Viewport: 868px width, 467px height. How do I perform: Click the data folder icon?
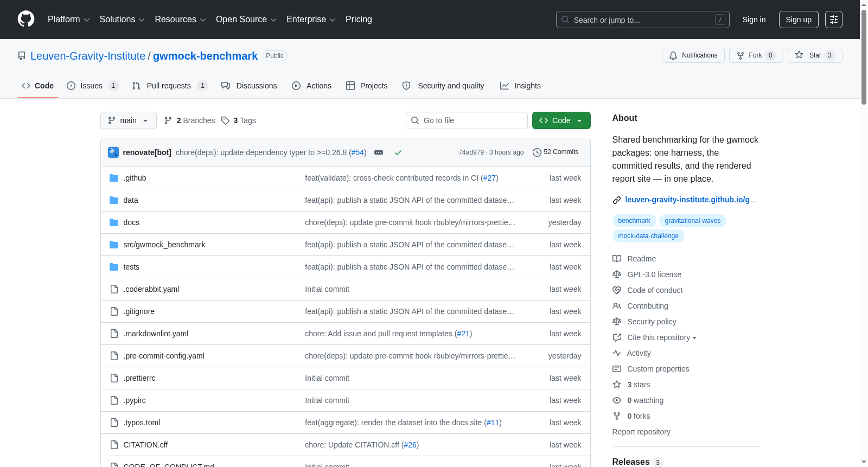click(114, 200)
